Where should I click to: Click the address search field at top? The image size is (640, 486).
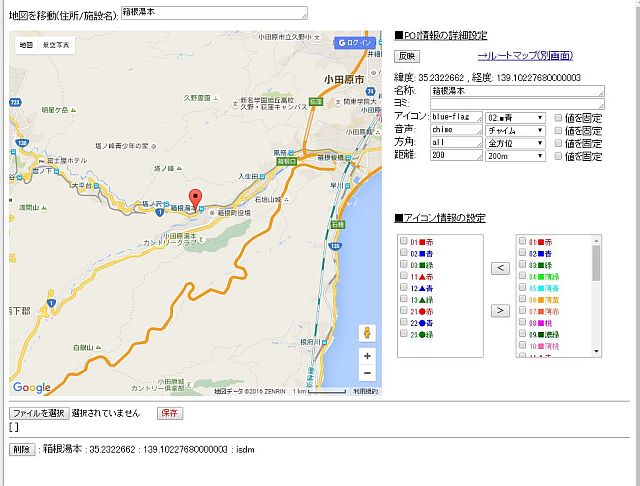click(214, 13)
